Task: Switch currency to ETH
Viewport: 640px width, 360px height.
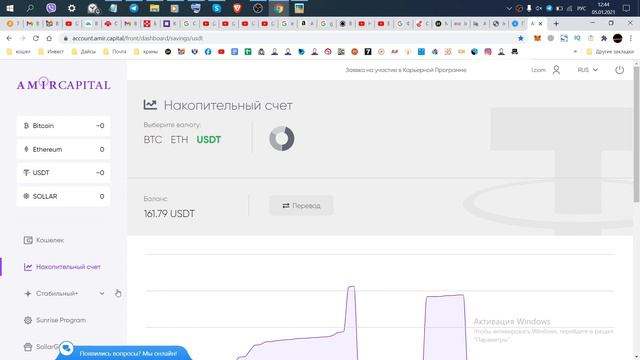Action: [x=179, y=140]
